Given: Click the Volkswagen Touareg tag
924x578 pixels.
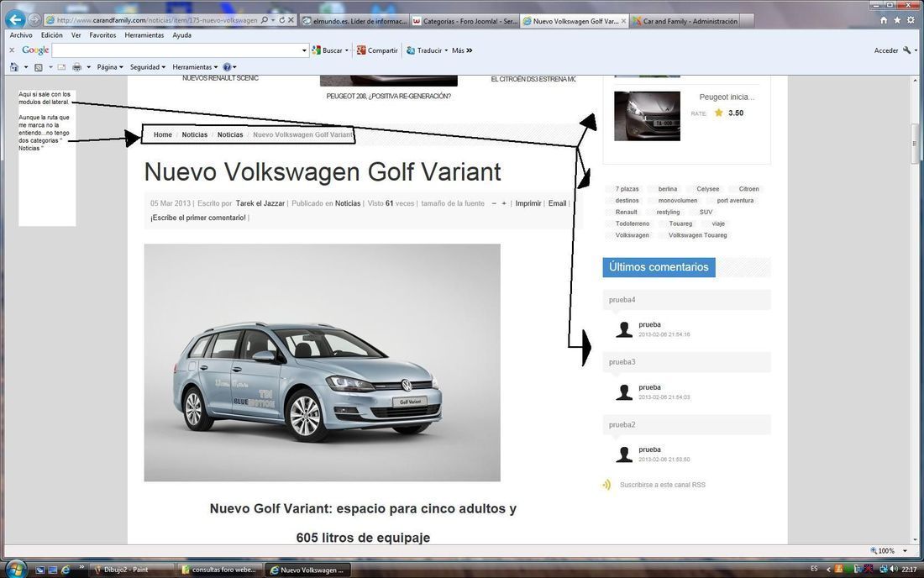Looking at the screenshot, I should click(x=697, y=235).
